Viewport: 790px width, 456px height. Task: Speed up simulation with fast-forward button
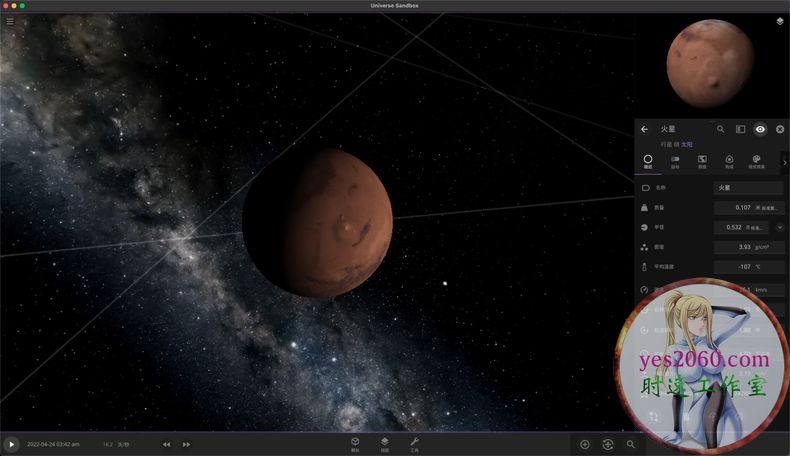tap(186, 444)
